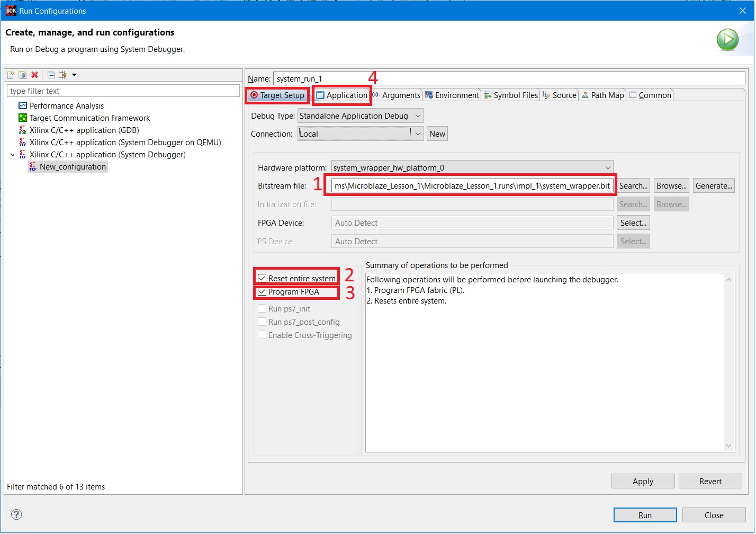The height and width of the screenshot is (534, 756).
Task: Click the New launch configuration icon
Action: [11, 75]
